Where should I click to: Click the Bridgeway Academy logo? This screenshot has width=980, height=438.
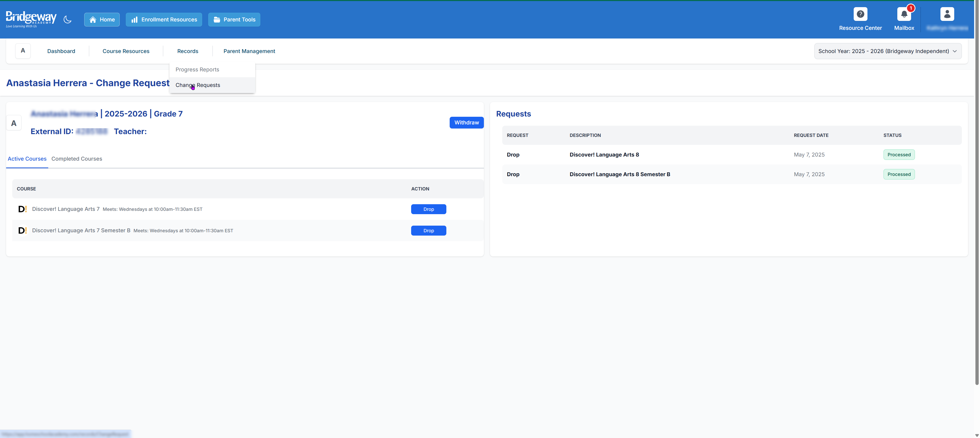[31, 19]
